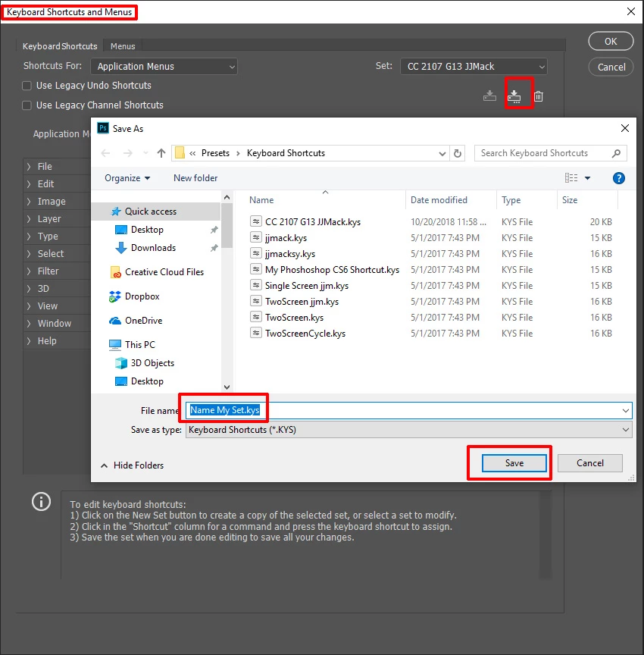Go up one folder level arrow
Viewport: 644px width, 655px height.
[161, 153]
